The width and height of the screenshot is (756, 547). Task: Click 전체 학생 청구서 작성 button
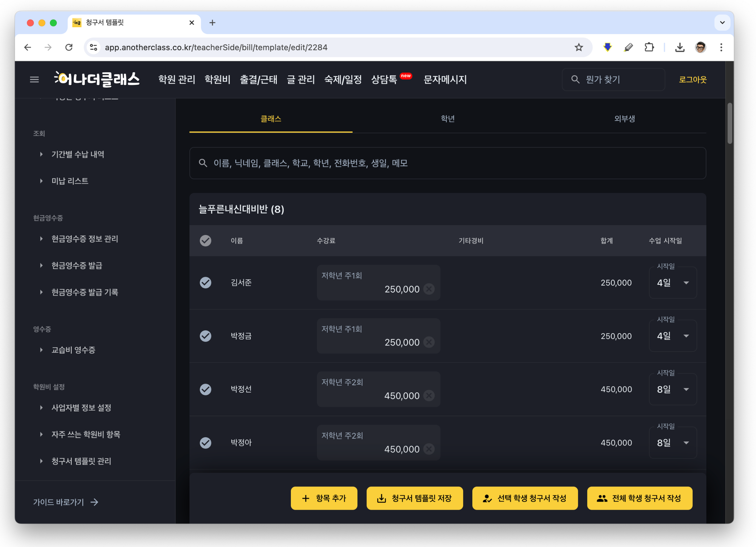(x=640, y=498)
